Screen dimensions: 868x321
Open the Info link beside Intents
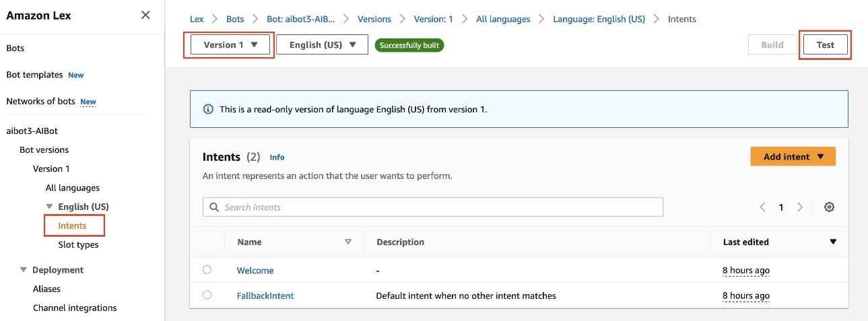(x=277, y=157)
